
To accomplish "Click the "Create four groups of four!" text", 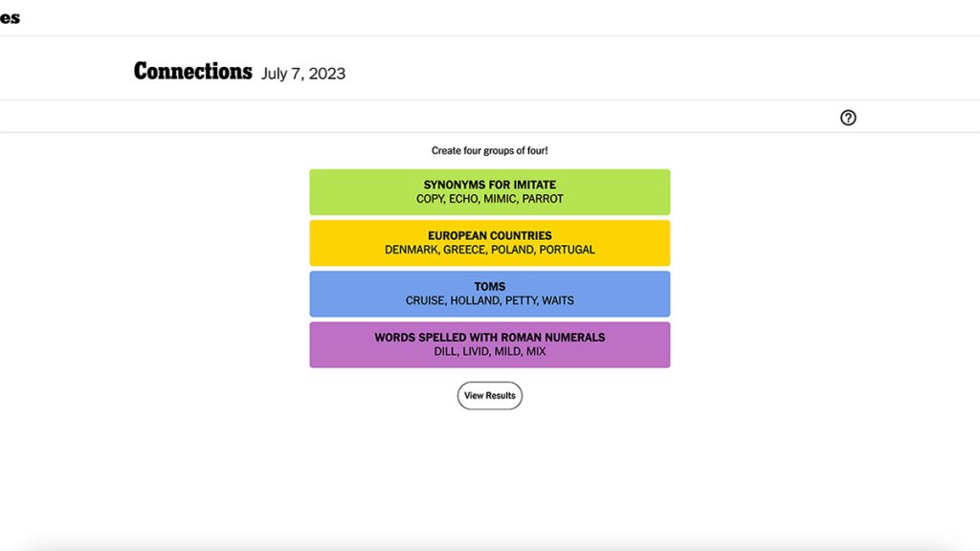I will pyautogui.click(x=489, y=150).
